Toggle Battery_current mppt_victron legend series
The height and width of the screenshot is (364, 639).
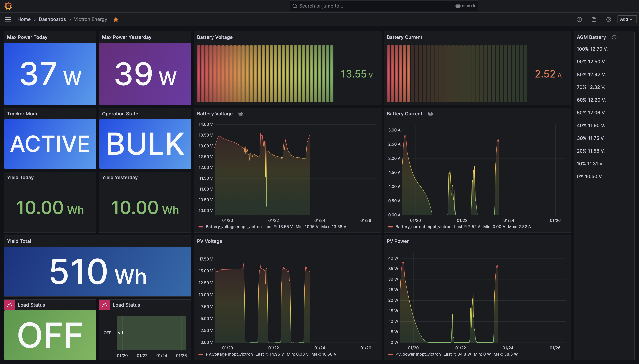pos(423,227)
